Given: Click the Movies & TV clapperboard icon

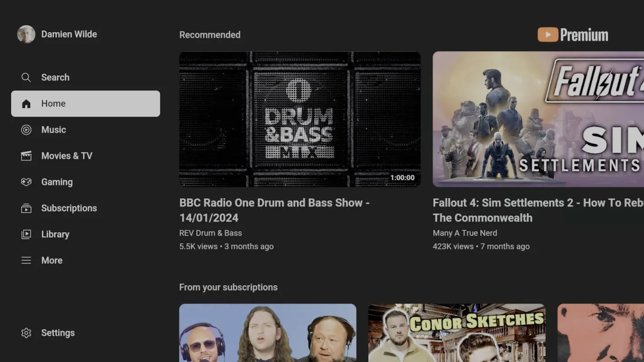Looking at the screenshot, I should click(26, 156).
